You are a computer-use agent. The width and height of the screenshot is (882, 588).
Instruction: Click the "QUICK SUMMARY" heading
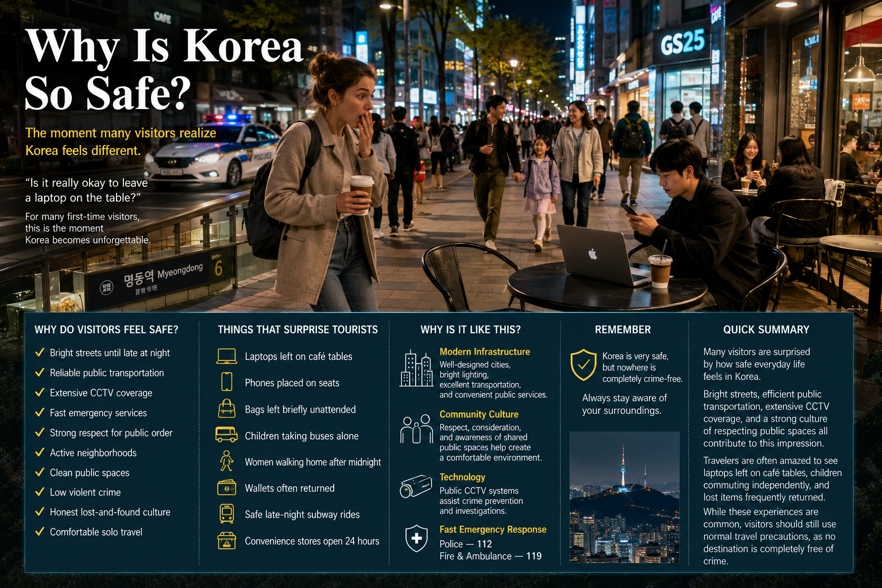pos(767,330)
